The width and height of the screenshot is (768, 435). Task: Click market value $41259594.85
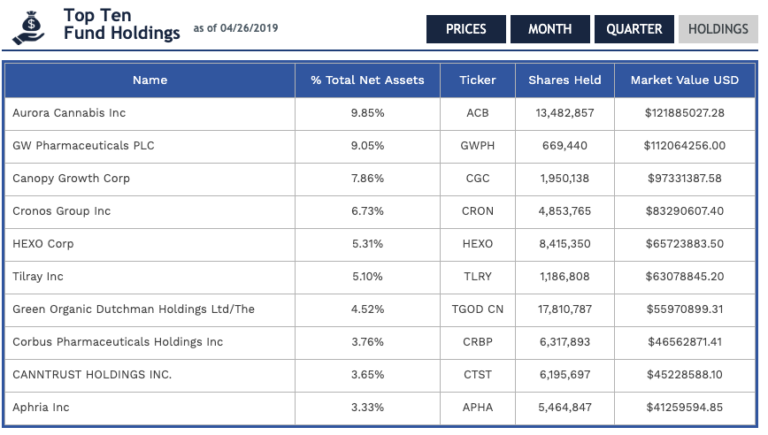point(685,408)
